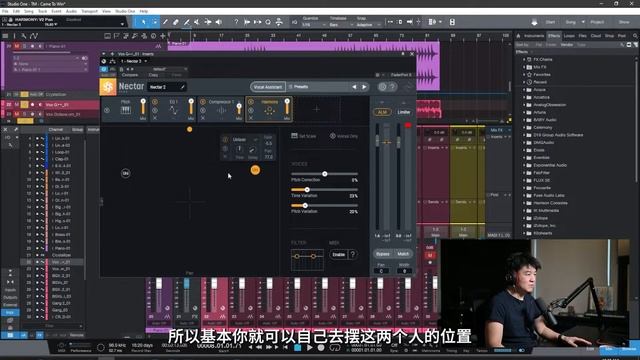Select the Paint (pencil) tool
Image resolution: width=640 pixels, height=360 pixels.
click(x=165, y=22)
